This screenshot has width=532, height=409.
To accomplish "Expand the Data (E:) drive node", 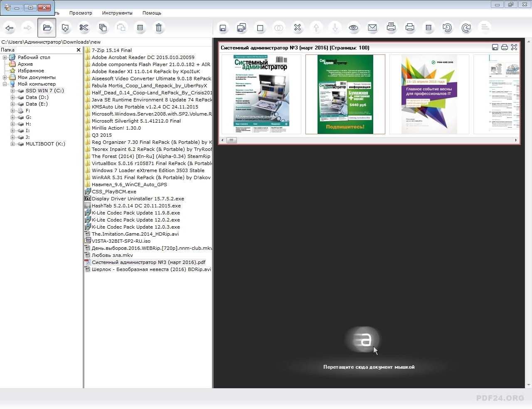I will (x=12, y=104).
